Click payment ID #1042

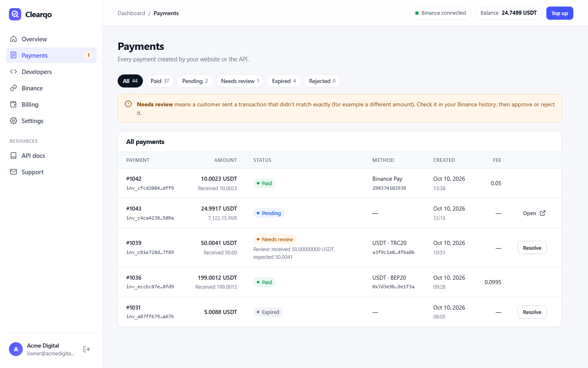(x=134, y=179)
